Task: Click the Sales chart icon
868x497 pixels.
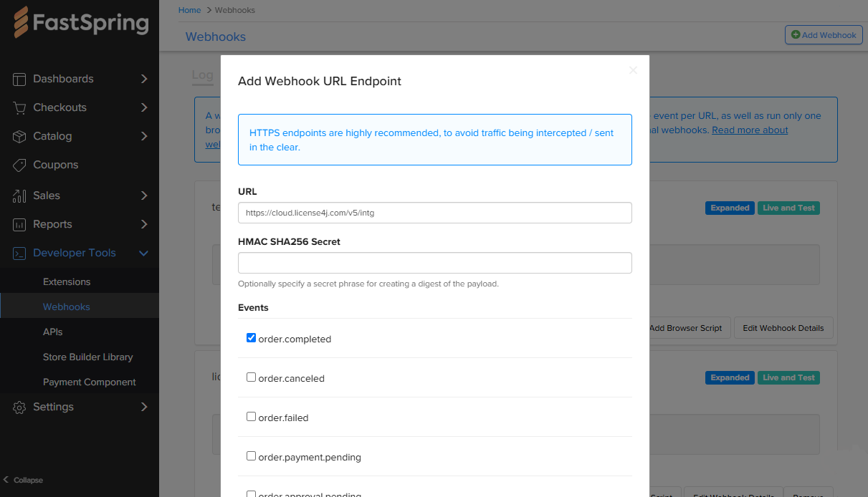Action: click(20, 196)
